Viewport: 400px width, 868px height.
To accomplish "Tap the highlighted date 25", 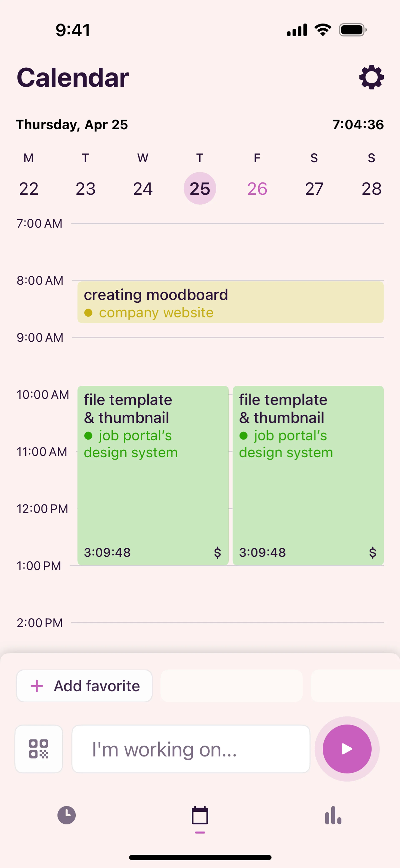I will click(x=200, y=188).
